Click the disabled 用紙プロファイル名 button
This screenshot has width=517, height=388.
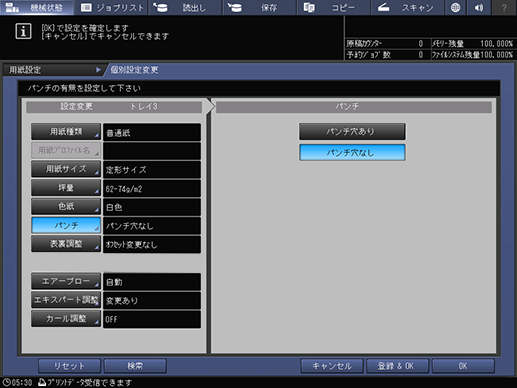tap(66, 150)
